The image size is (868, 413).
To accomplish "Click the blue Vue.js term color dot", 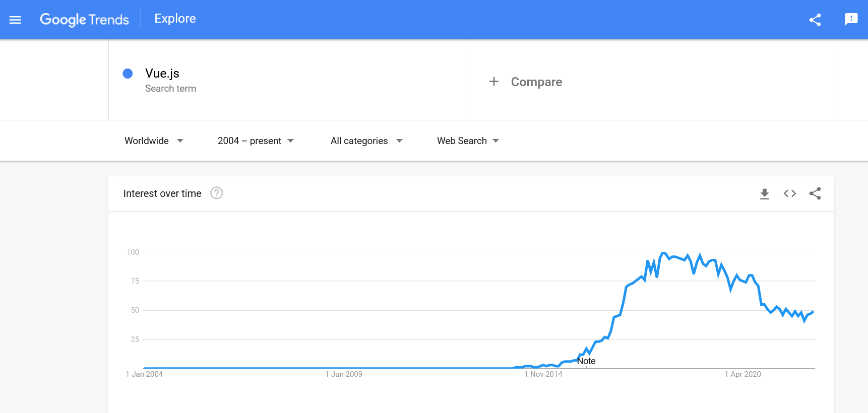I will 128,74.
